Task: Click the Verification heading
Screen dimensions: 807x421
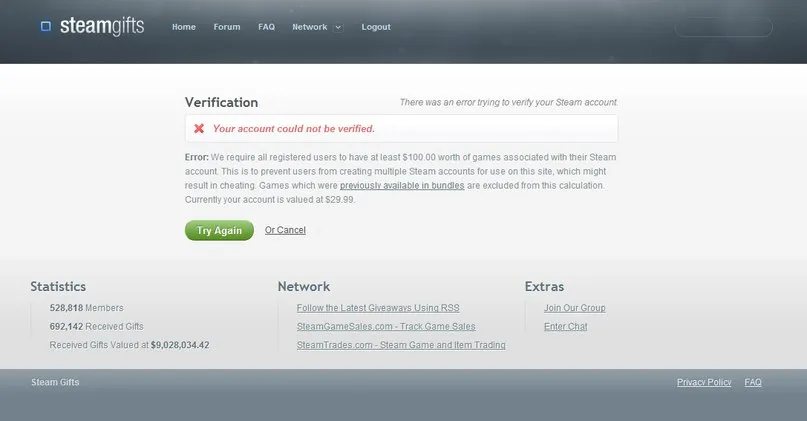Action: 221,102
